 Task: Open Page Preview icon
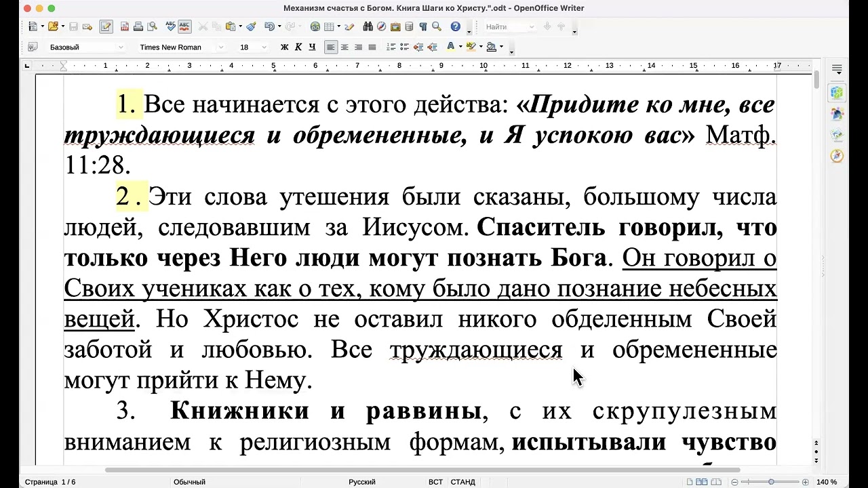[152, 27]
